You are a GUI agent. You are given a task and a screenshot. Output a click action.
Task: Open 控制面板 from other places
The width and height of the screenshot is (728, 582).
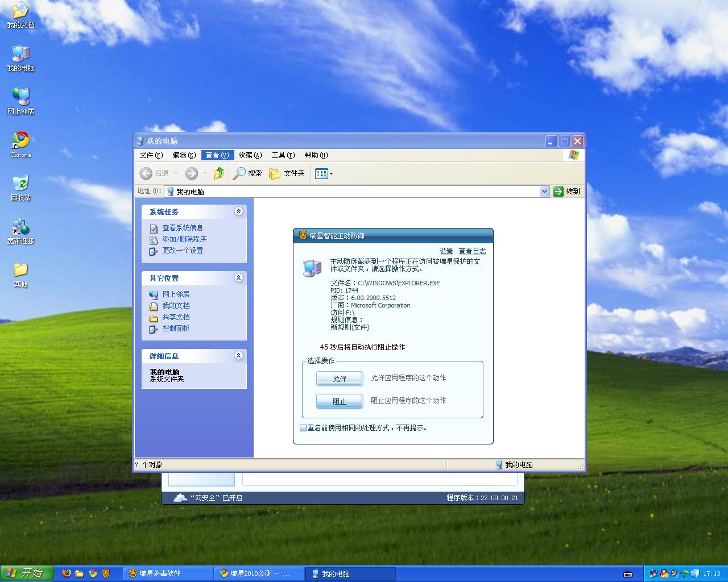pos(176,329)
